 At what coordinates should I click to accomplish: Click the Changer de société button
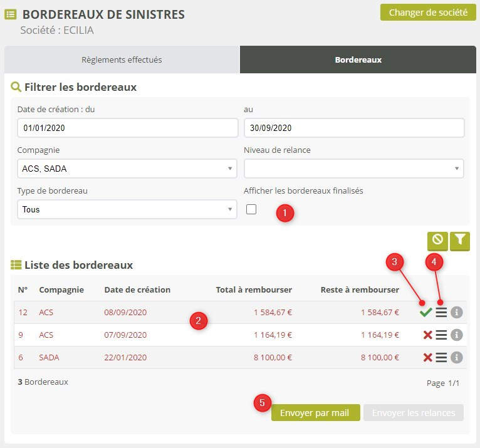pyautogui.click(x=427, y=12)
